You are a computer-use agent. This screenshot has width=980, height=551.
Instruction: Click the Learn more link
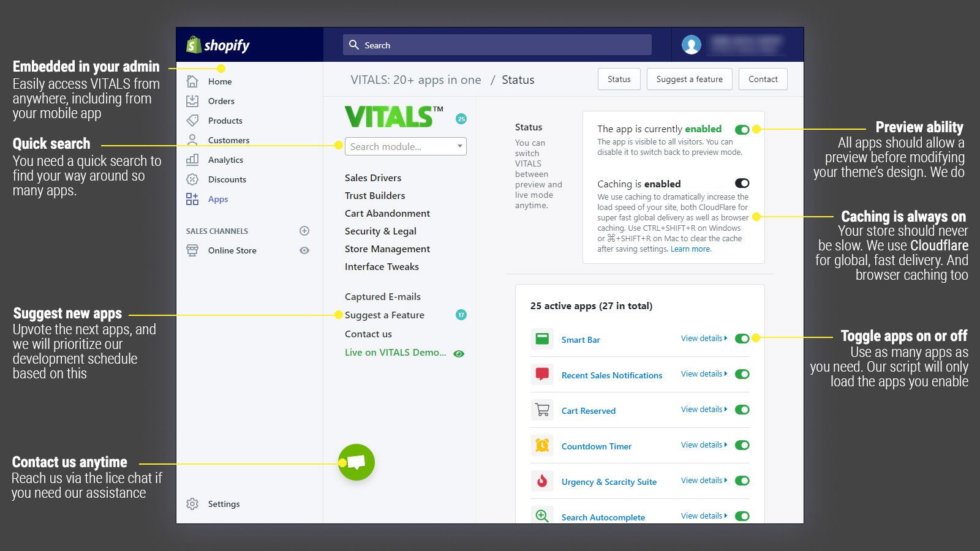691,249
